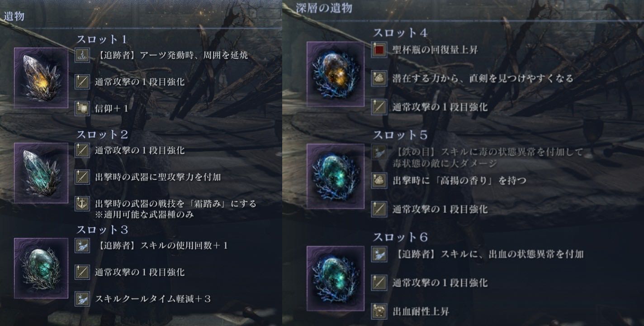Select the dark orb relic in スロット３
Screen dimensions: 644x326
41,268
